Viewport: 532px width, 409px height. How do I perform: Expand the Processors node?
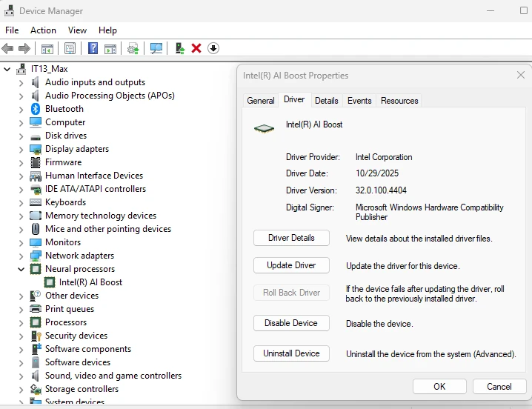(x=21, y=322)
